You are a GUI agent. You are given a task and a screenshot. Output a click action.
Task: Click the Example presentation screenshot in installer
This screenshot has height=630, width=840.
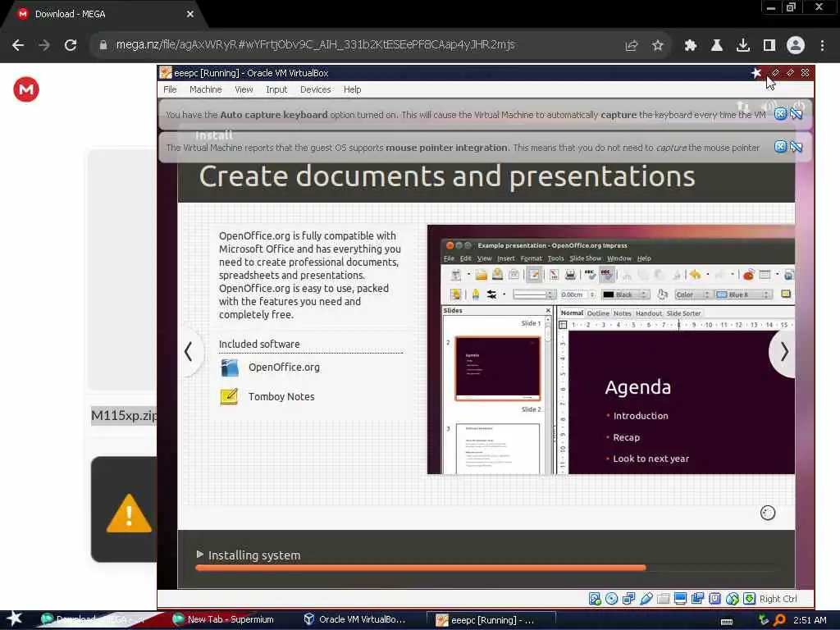pos(610,349)
